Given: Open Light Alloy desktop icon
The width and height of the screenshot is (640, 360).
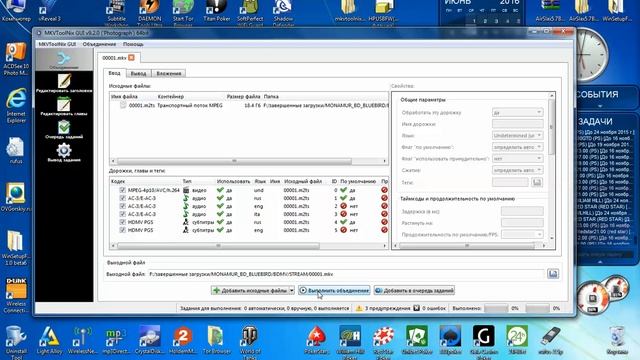Looking at the screenshot, I should (49, 340).
